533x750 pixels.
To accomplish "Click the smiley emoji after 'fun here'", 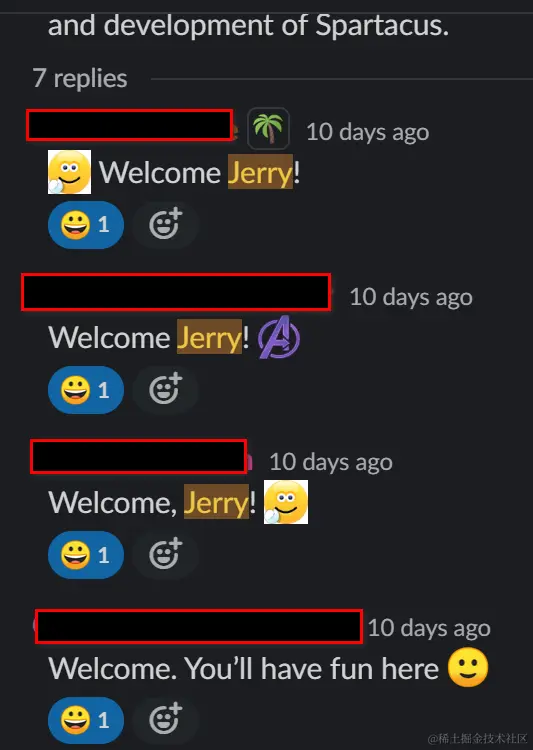I will [x=468, y=667].
